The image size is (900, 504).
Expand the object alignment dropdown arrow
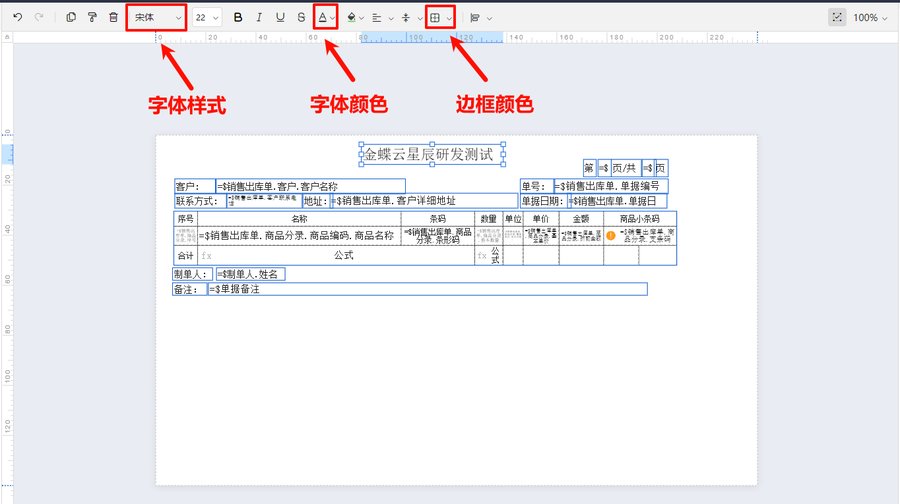click(489, 18)
